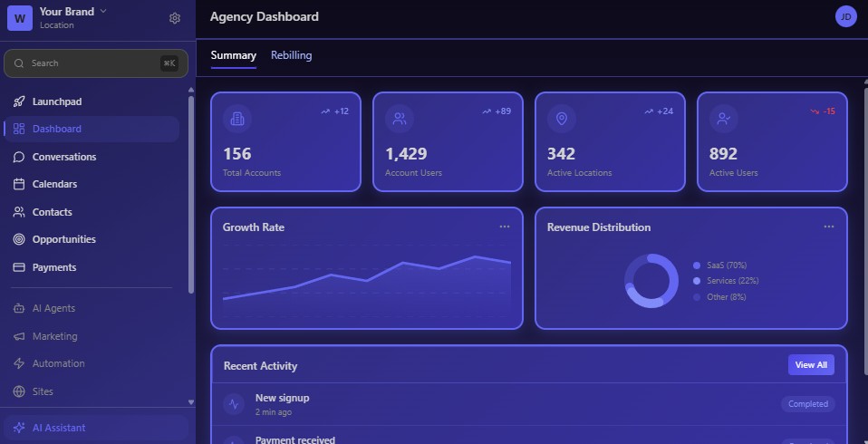Open Automation in the sidebar

92,363
